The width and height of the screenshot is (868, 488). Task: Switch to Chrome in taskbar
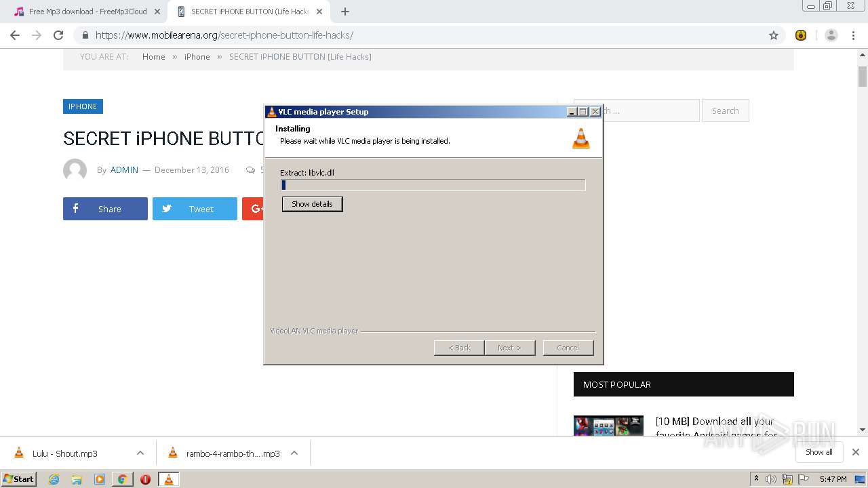pyautogui.click(x=122, y=479)
